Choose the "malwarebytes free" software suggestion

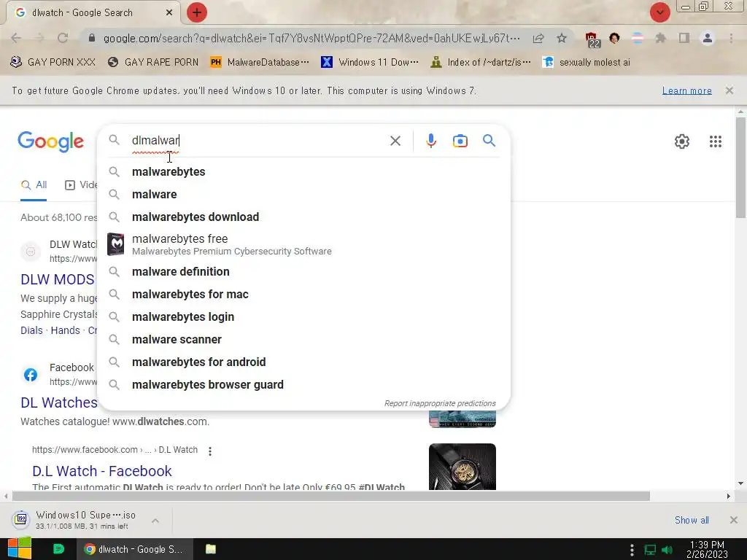[303, 244]
